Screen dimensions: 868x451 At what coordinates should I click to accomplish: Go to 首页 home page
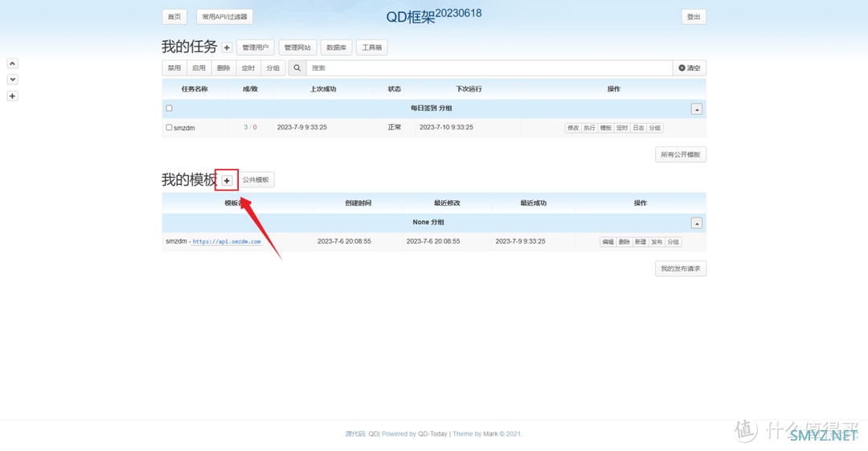click(x=174, y=17)
